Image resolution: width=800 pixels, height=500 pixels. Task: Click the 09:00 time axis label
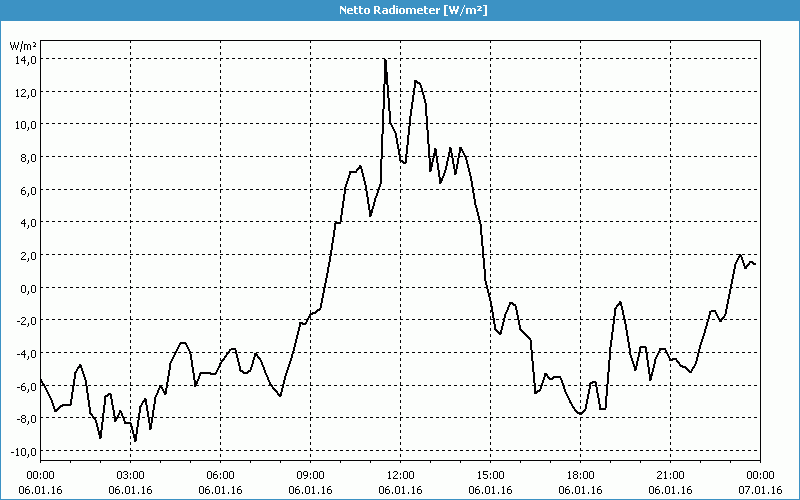pos(310,476)
